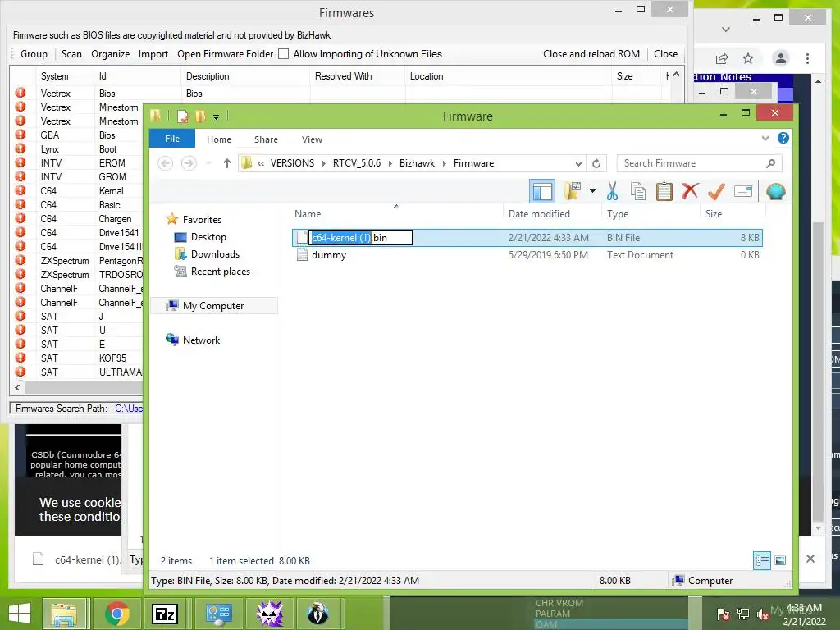840x630 pixels.
Task: Open the Quick Access Toolbar customize dropdown
Action: (x=216, y=116)
